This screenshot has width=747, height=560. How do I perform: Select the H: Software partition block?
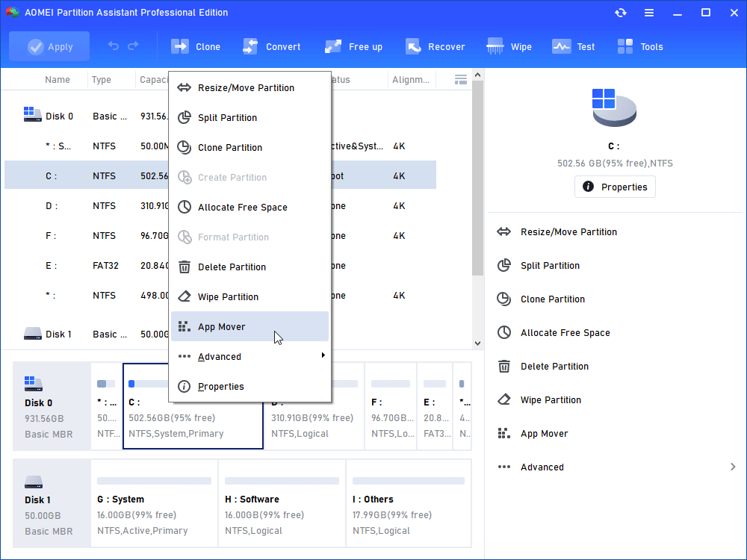point(282,503)
